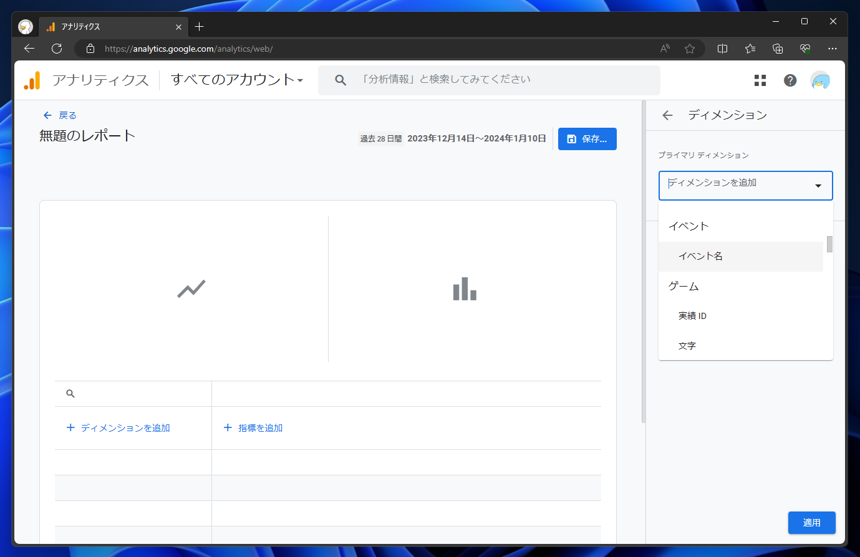Screen dimensions: 860x557
Task: Click + 指標を追加 in the table
Action: coord(253,428)
